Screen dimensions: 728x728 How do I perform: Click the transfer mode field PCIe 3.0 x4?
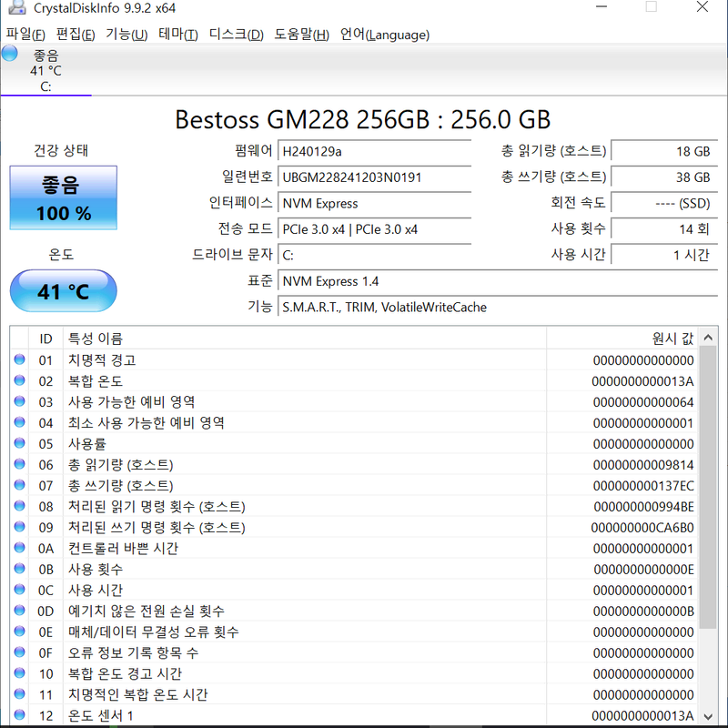coord(374,229)
